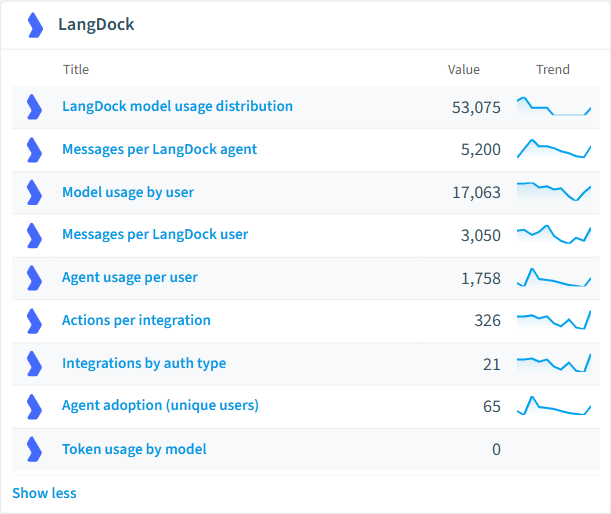Click value 53,075
This screenshot has width=611, height=514.
(x=476, y=108)
